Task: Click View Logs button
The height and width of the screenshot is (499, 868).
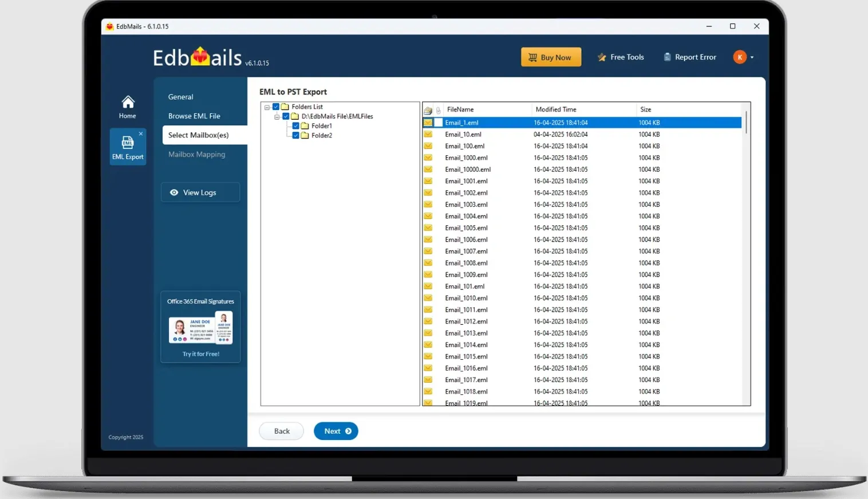Action: tap(200, 192)
